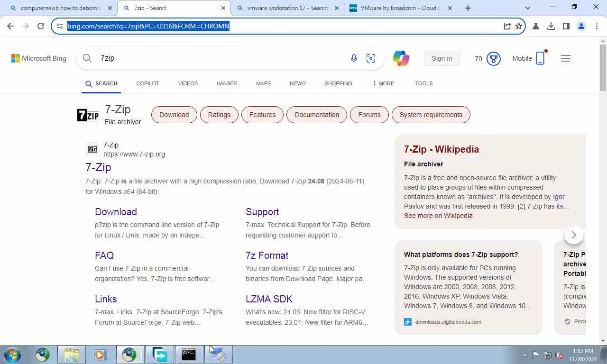Open the Microsoft Rewards trophy icon
This screenshot has height=364, width=607.
pos(494,59)
